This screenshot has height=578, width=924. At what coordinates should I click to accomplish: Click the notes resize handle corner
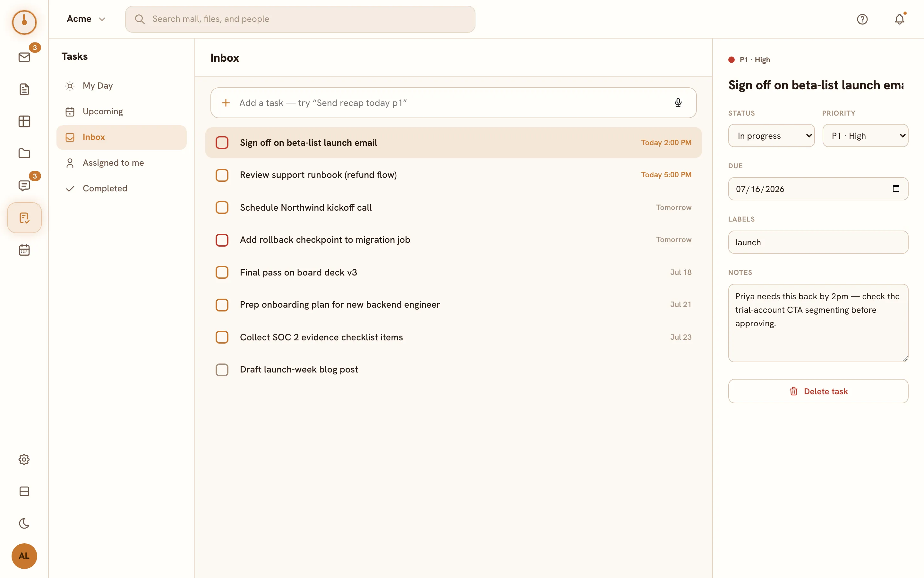(905, 359)
